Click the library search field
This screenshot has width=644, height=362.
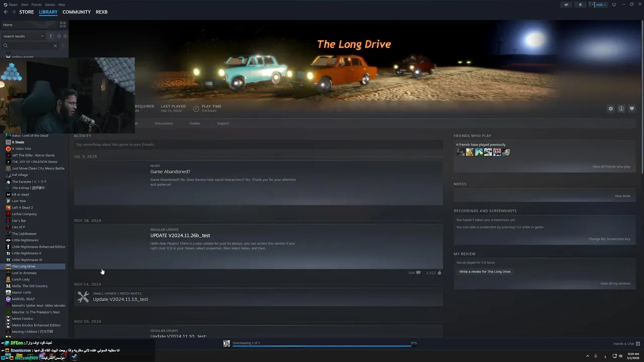coord(30,46)
